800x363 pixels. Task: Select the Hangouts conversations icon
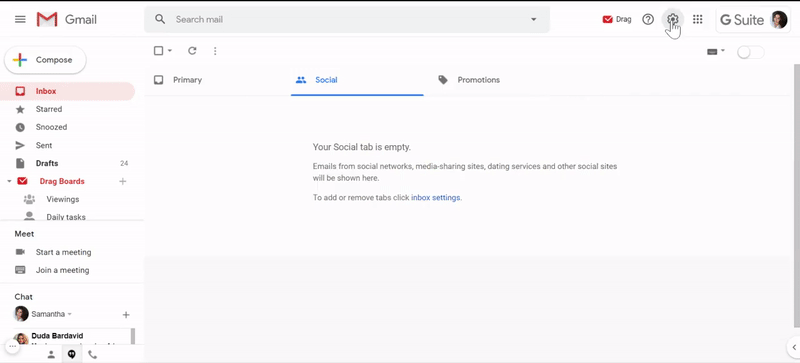click(71, 354)
